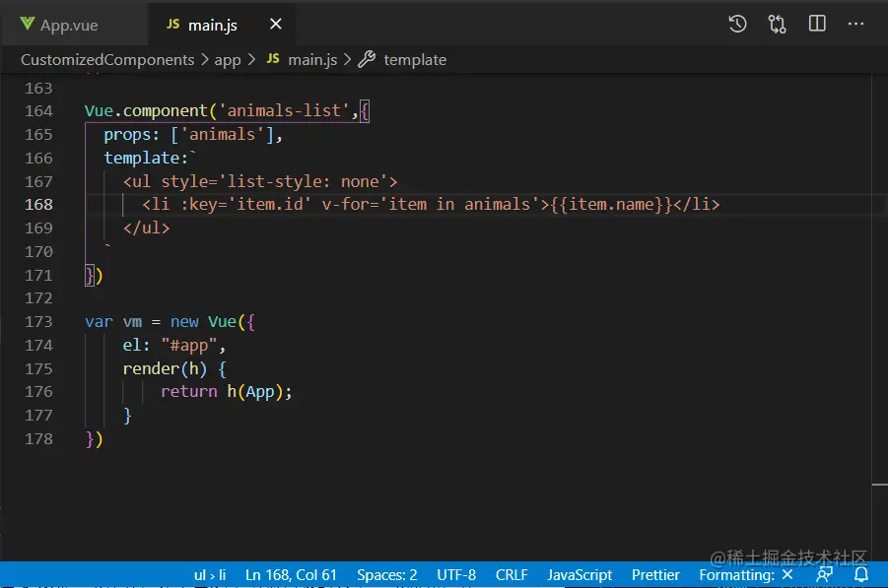Image resolution: width=888 pixels, height=588 pixels.
Task: Click line number 175 in the gutter
Action: 38,368
